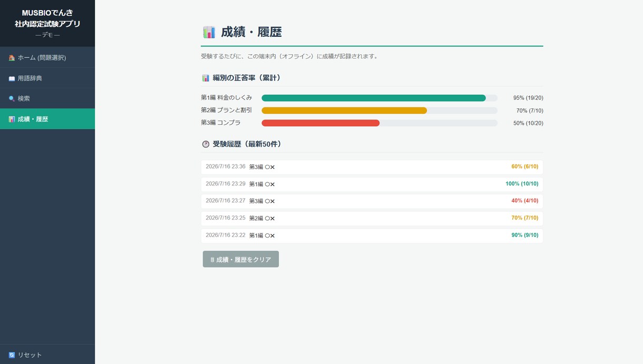Click the 100% (10/10) score
The height and width of the screenshot is (364, 643).
pyautogui.click(x=522, y=184)
